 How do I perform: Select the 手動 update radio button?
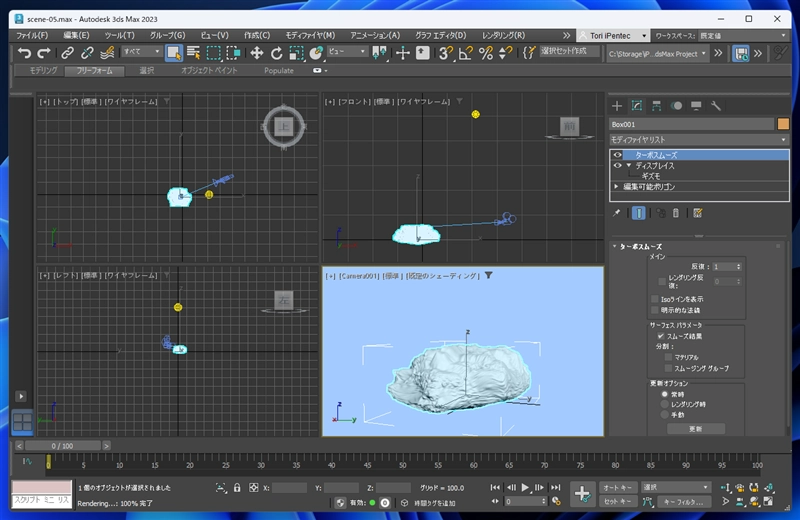[664, 414]
